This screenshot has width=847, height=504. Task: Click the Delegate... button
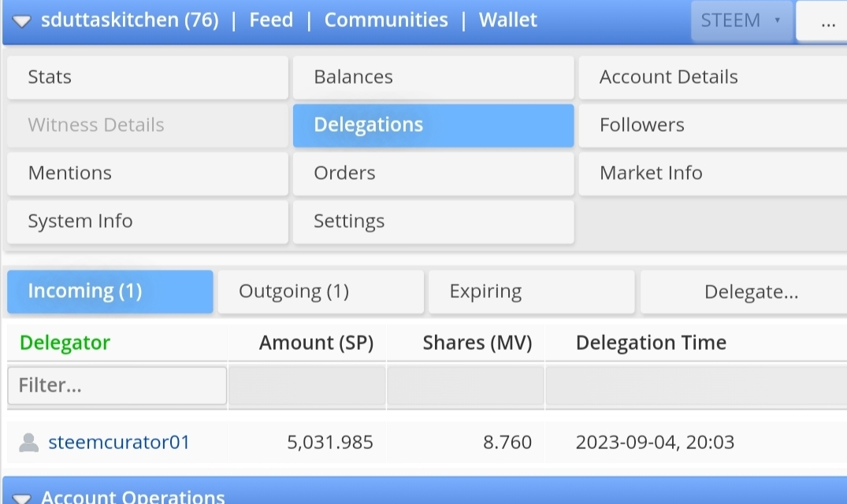pyautogui.click(x=744, y=291)
